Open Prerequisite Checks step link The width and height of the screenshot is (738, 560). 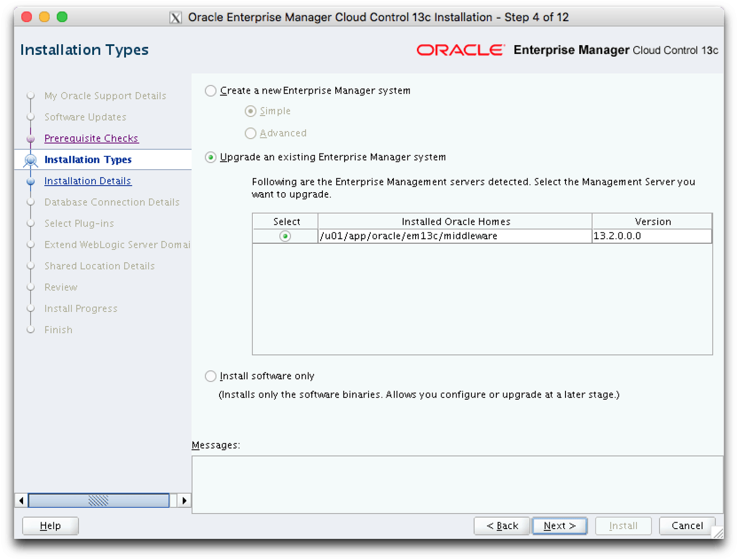point(91,138)
